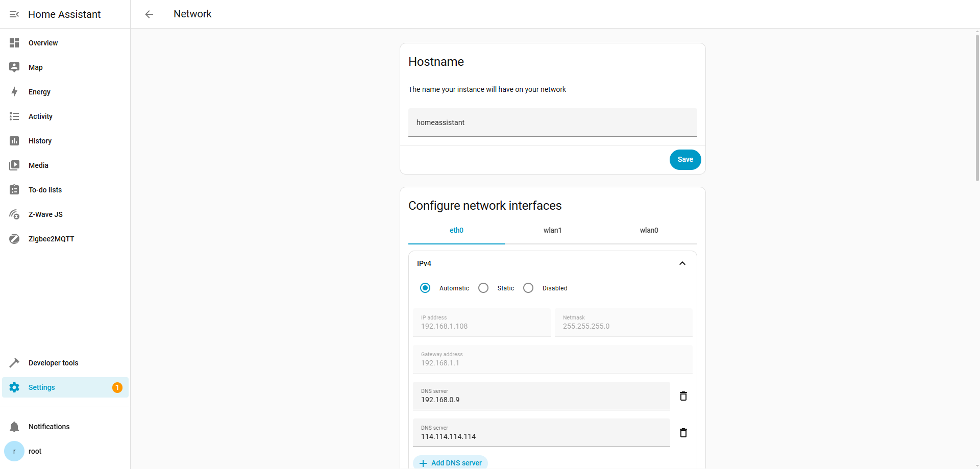Open Z-Wave JS from the sidebar icon
980x469 pixels.
pyautogui.click(x=14, y=214)
